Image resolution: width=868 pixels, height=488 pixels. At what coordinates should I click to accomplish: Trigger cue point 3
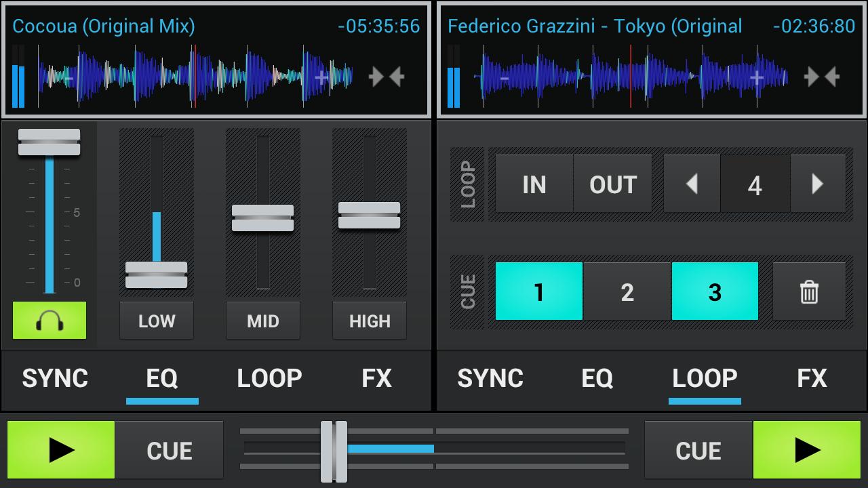tap(715, 291)
